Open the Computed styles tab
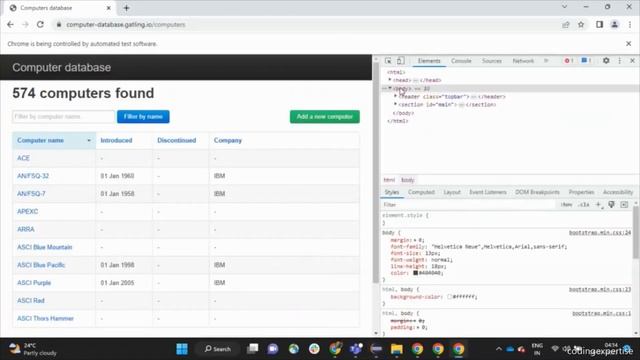640x360 pixels. [x=421, y=192]
